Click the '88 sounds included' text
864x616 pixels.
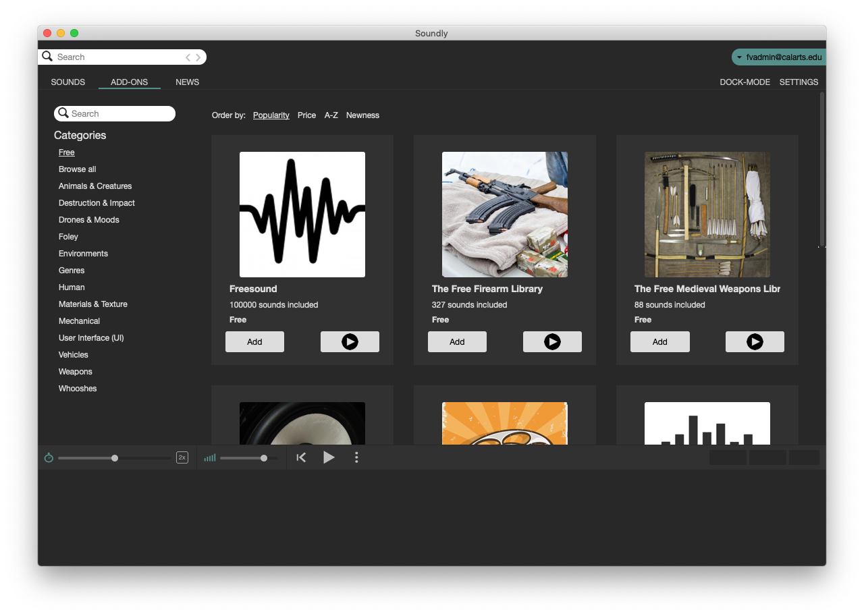pyautogui.click(x=670, y=305)
